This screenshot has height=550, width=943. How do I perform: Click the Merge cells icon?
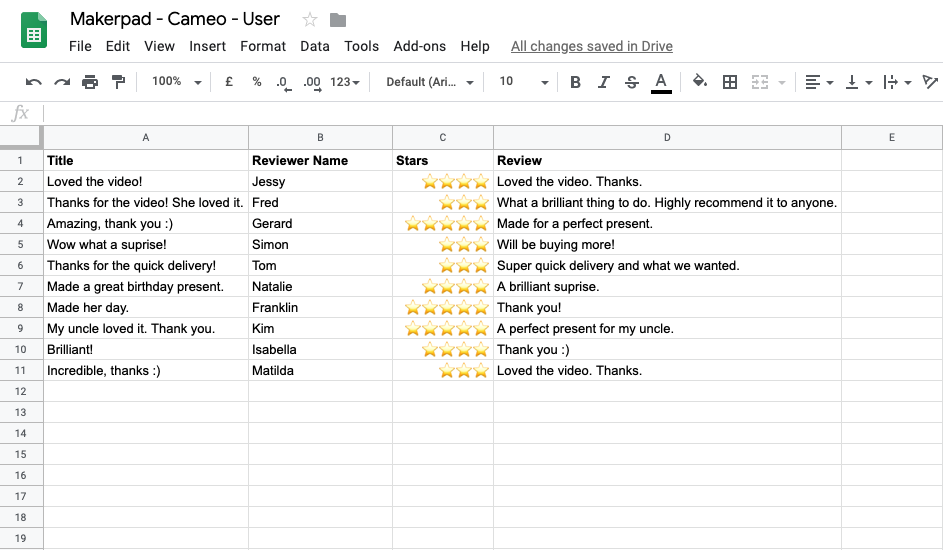pyautogui.click(x=760, y=82)
